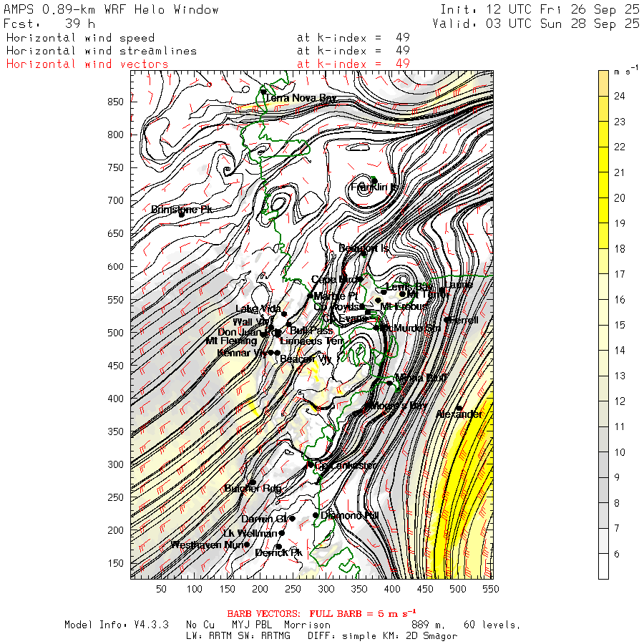
Task: Select the Franklin Is station dot
Action: point(374,180)
